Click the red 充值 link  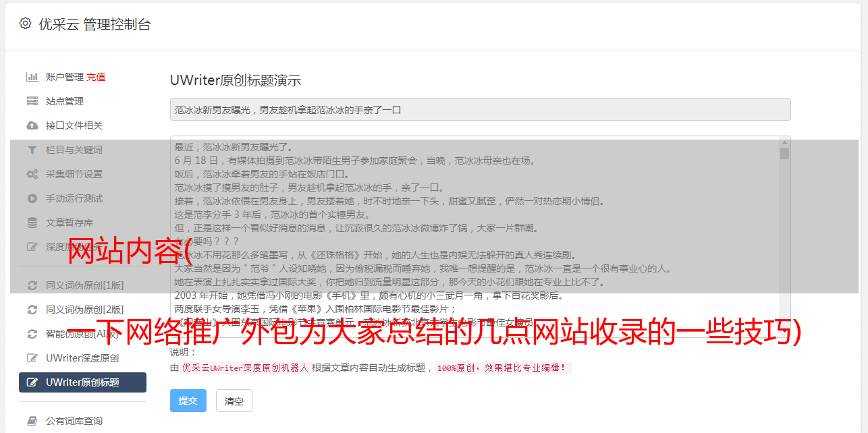pyautogui.click(x=96, y=77)
